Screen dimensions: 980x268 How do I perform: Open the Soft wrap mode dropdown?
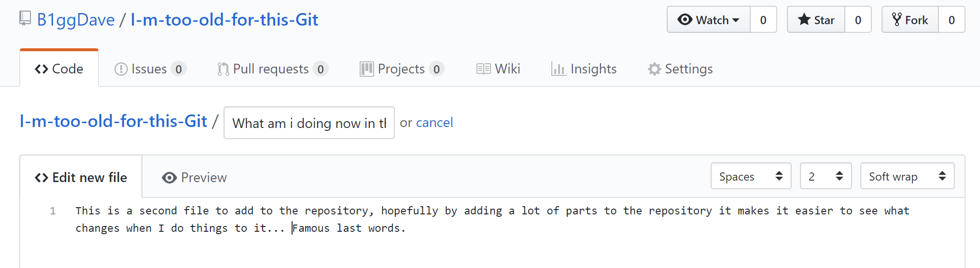coord(907,176)
